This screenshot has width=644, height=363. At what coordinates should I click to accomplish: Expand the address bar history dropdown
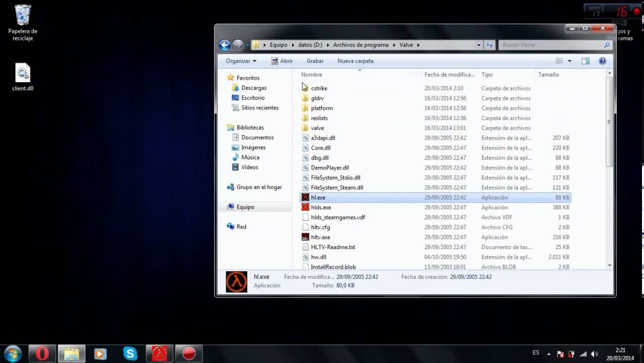coord(478,45)
